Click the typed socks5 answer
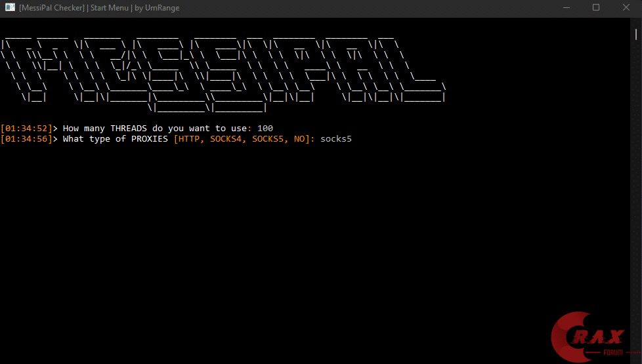This screenshot has width=642, height=364. tap(335, 139)
